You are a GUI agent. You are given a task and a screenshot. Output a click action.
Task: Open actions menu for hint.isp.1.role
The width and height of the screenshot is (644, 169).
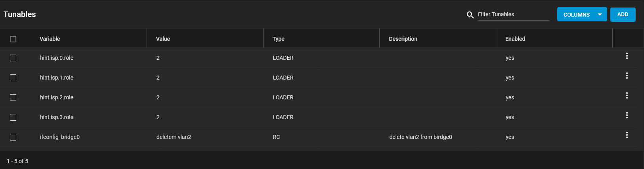[627, 76]
